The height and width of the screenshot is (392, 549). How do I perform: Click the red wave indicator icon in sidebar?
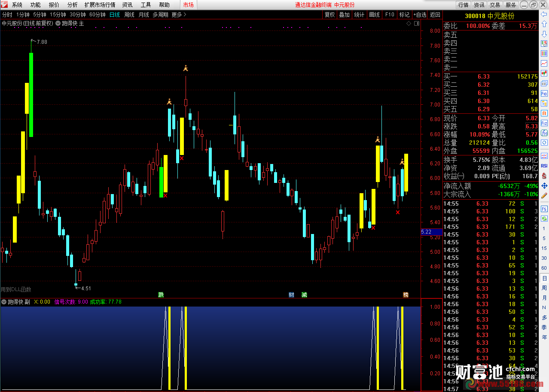tap(544, 156)
